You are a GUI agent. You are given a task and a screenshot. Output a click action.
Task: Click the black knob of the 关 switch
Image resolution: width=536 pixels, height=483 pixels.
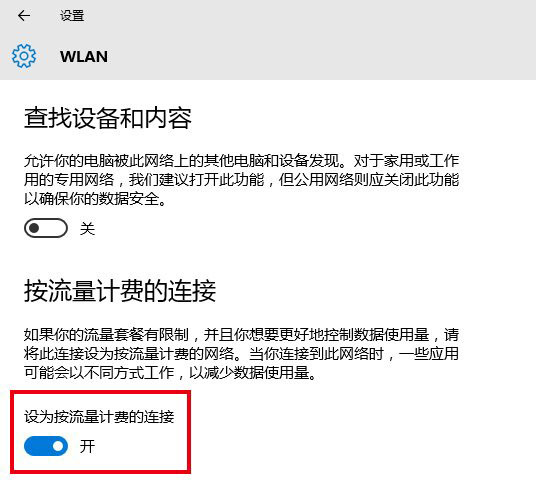(34, 228)
